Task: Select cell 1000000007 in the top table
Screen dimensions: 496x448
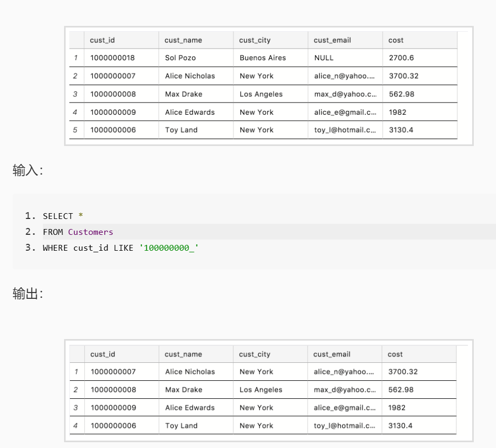Action: [121, 76]
